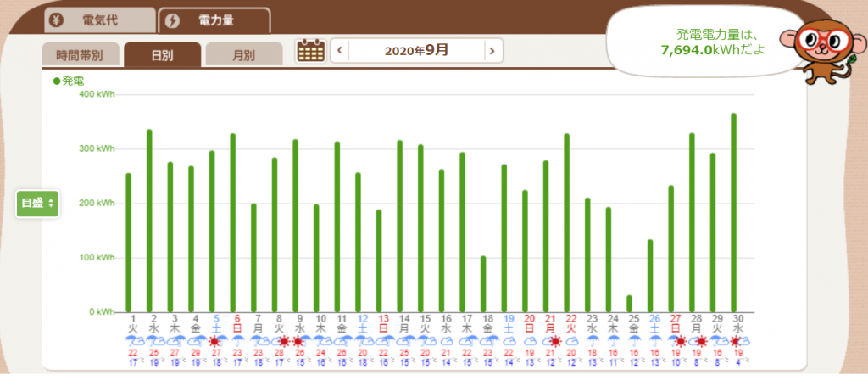Open the 目盛 scale dropdown
The height and width of the screenshot is (392, 868).
pos(38,204)
